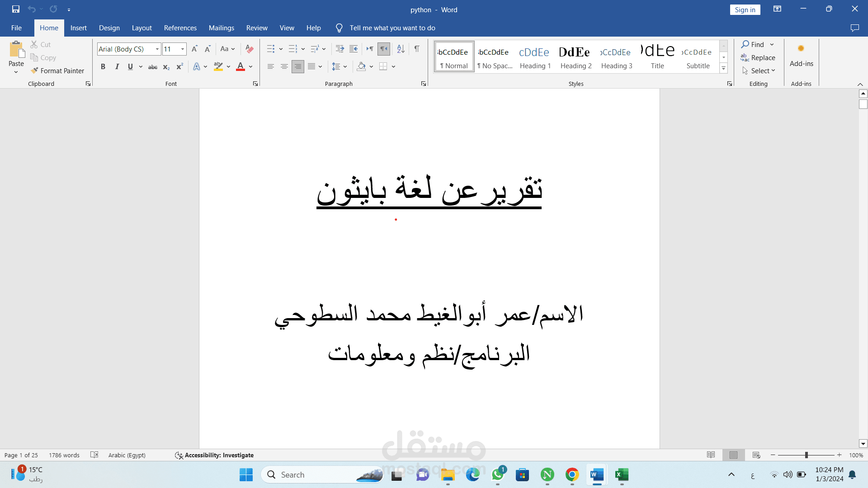Set left-to-right text direction
This screenshot has height=488, width=868.
coord(370,49)
